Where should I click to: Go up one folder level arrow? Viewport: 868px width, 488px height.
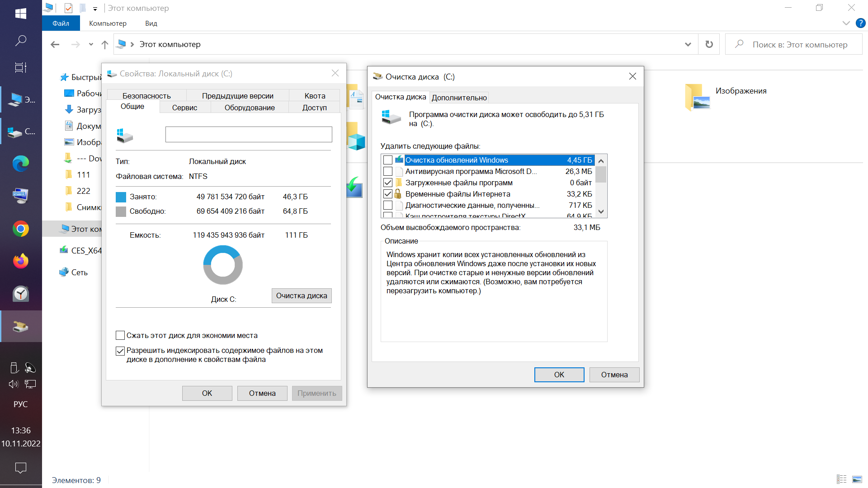coord(105,44)
